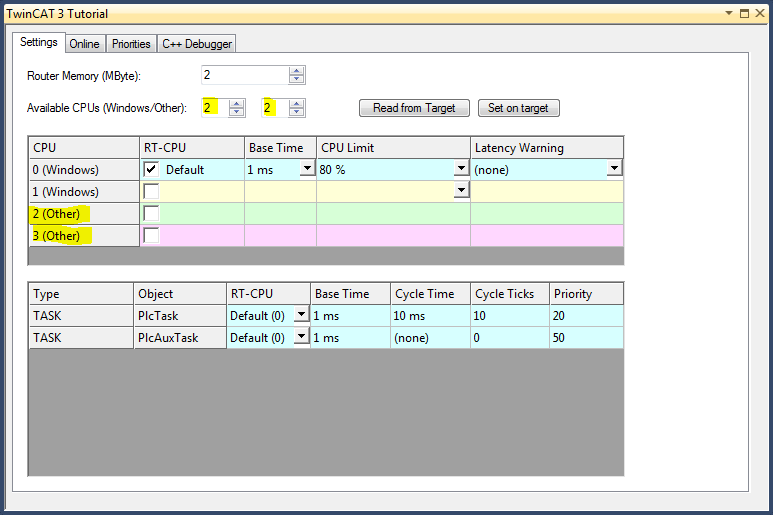Image resolution: width=773 pixels, height=515 pixels.
Task: Click the 10 ms cycle time cell
Action: (x=430, y=316)
